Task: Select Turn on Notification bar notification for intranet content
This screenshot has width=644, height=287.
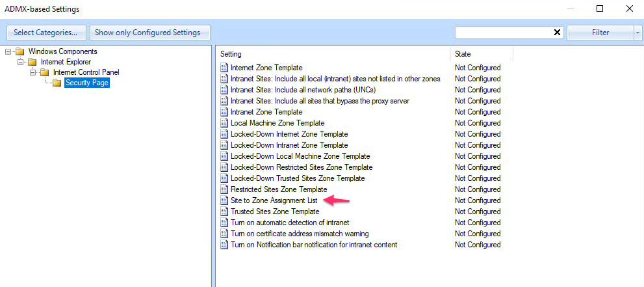Action: tap(314, 245)
